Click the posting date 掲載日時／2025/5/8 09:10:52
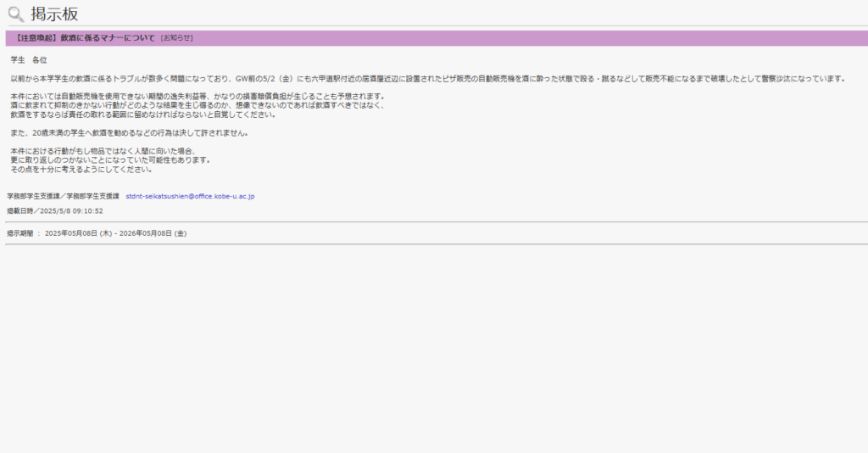This screenshot has width=868, height=453. pyautogui.click(x=55, y=211)
